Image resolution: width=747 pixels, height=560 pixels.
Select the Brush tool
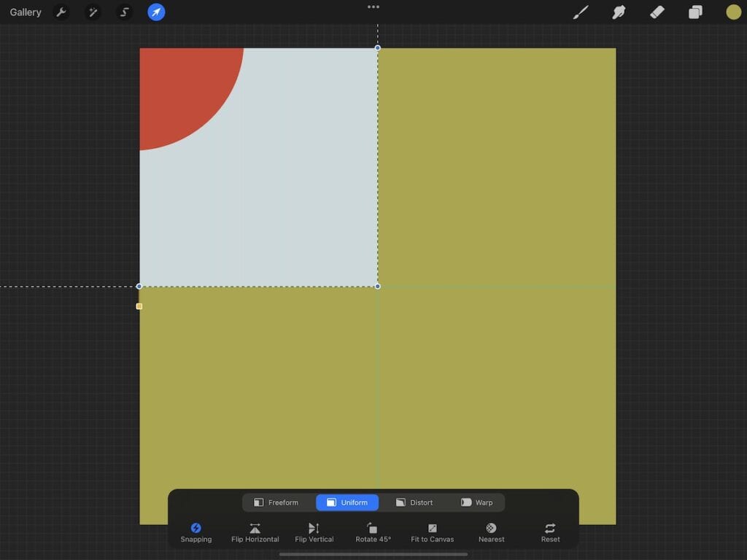pyautogui.click(x=580, y=12)
